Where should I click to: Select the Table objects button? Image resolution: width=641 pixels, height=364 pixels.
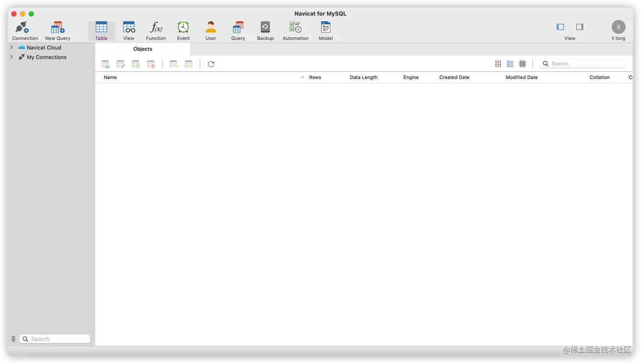point(101,31)
